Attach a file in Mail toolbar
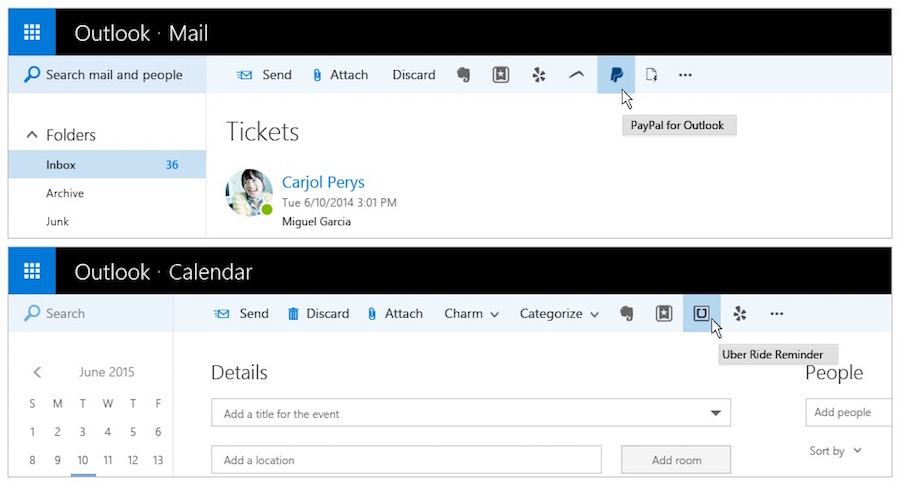Image resolution: width=900 pixels, height=485 pixels. [340, 75]
